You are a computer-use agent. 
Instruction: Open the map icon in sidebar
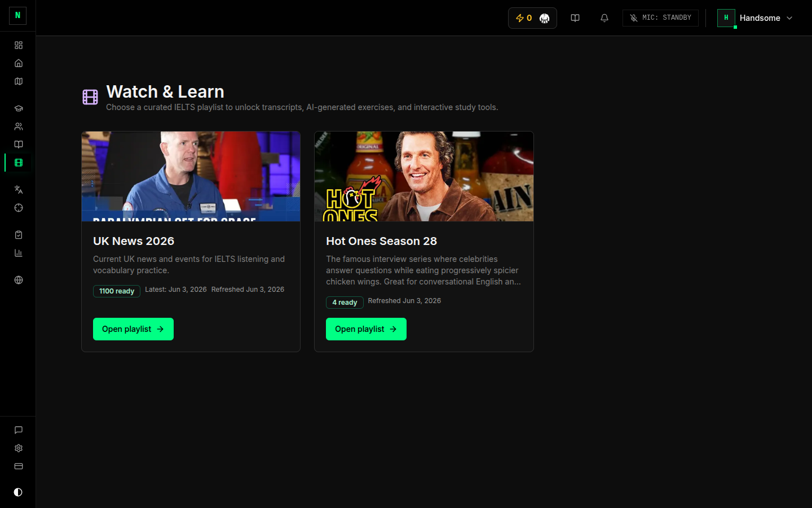(x=19, y=81)
